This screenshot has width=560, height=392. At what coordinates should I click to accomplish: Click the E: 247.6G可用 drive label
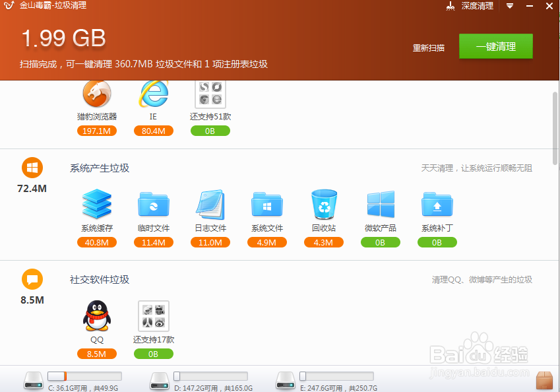pyautogui.click(x=339, y=388)
